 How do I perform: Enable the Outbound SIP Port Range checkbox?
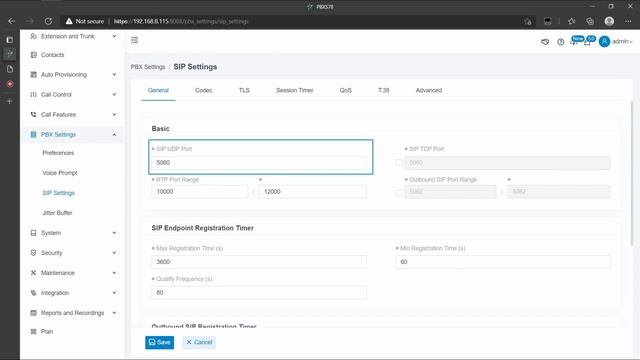click(399, 193)
